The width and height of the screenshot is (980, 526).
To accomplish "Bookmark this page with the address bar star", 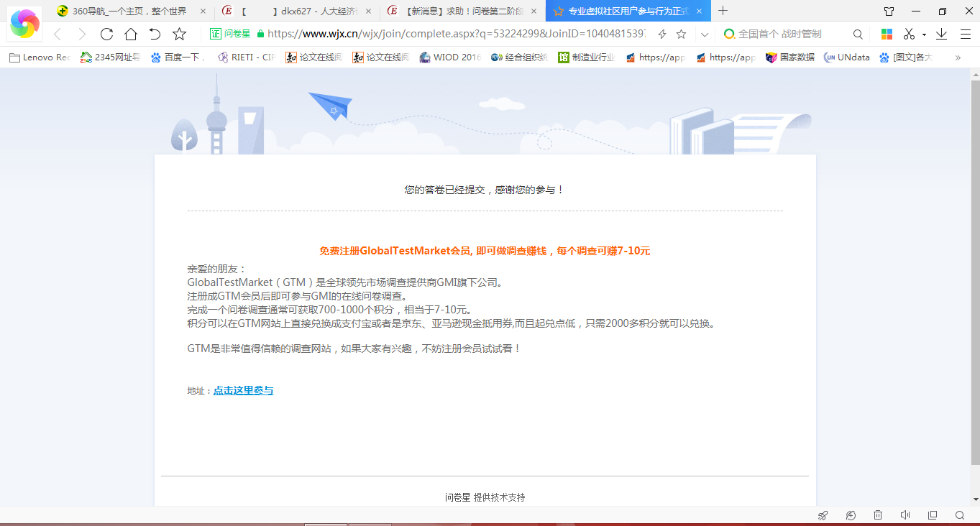I will click(x=682, y=34).
